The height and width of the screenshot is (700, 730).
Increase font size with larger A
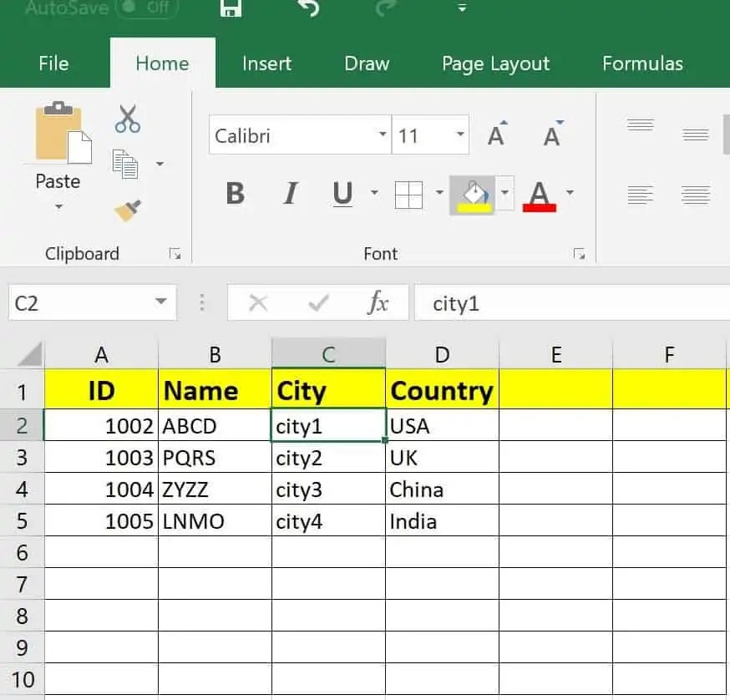point(497,134)
